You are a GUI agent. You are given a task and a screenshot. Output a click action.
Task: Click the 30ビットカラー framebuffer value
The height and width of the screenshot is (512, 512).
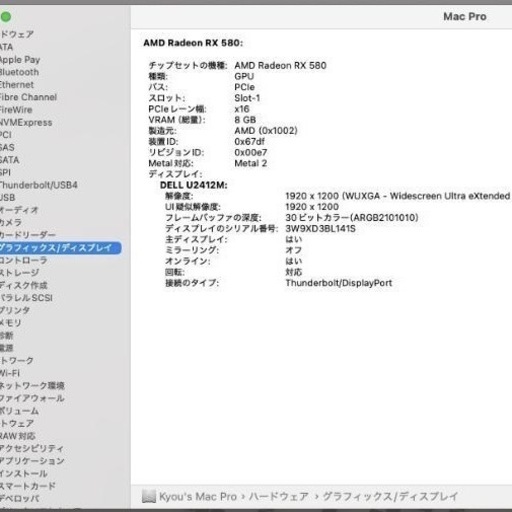[x=352, y=218]
